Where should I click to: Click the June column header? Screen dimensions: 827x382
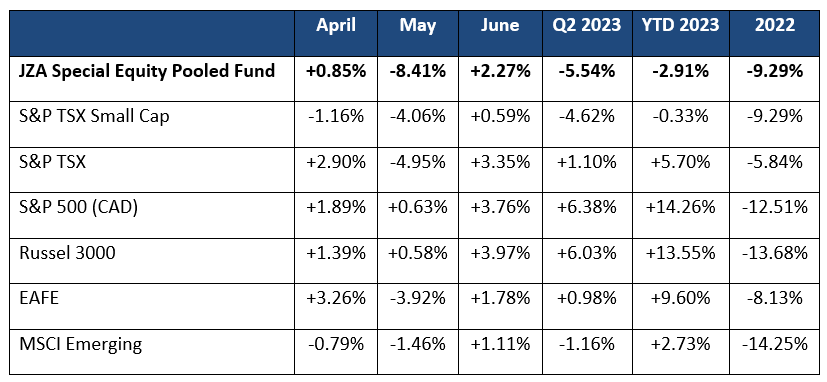(x=499, y=26)
